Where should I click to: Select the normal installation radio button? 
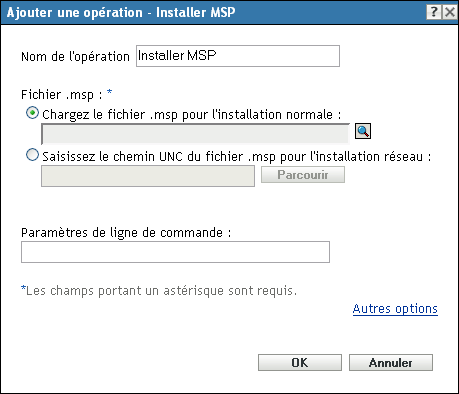[32, 113]
